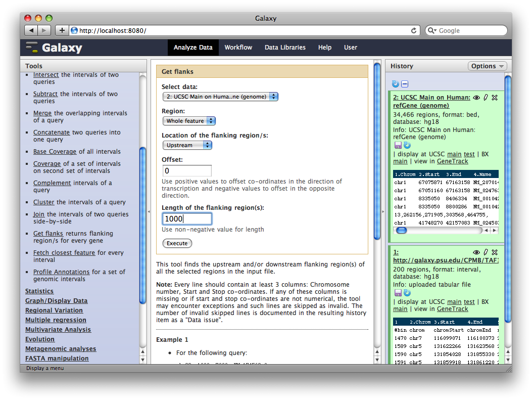Save dataset 1 using floppy icon
The height and width of the screenshot is (400, 532).
(x=398, y=293)
